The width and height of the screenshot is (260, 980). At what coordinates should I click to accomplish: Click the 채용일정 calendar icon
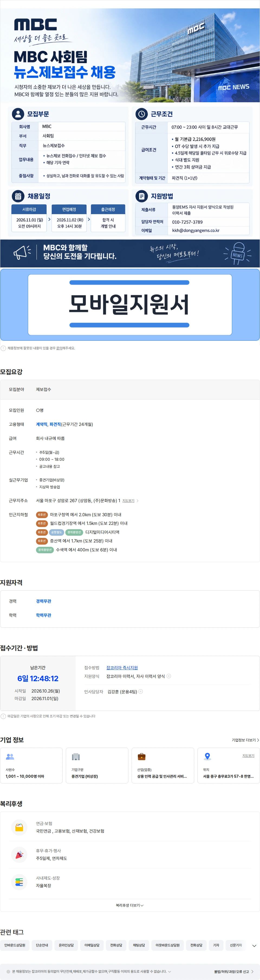tap(18, 196)
